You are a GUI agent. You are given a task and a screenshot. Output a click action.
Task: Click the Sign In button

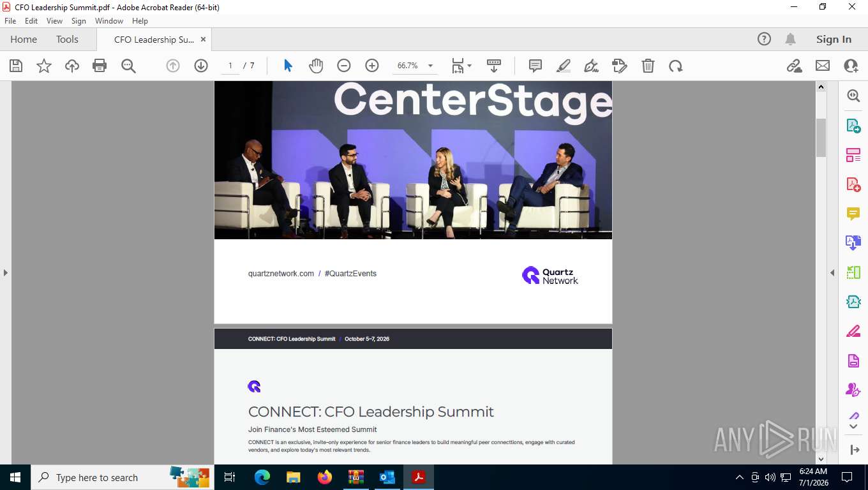(834, 40)
